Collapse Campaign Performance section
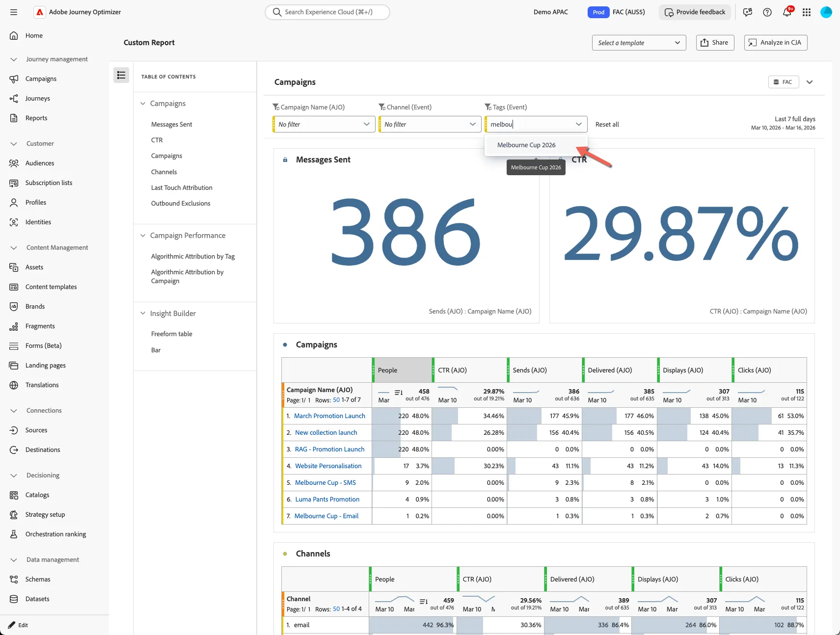 click(143, 236)
